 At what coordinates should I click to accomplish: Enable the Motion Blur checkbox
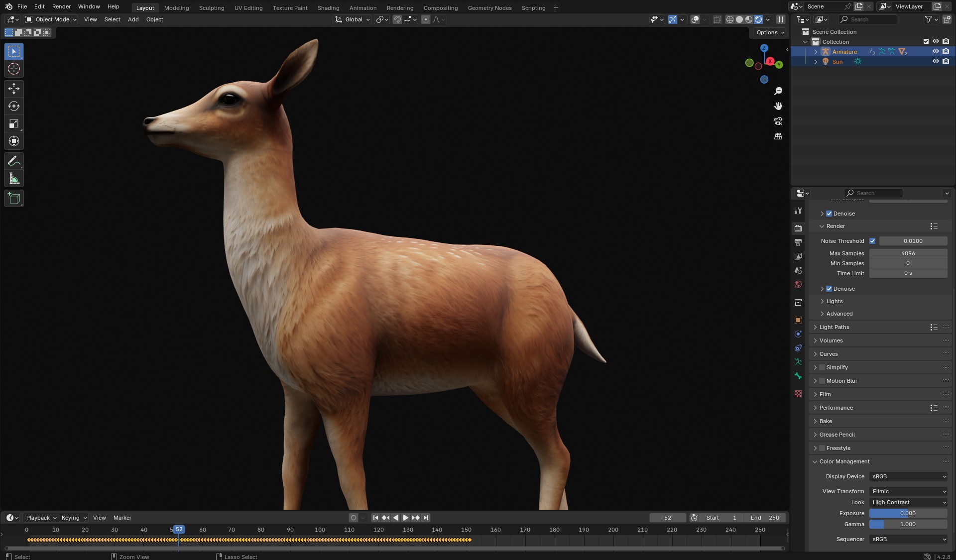coord(822,381)
